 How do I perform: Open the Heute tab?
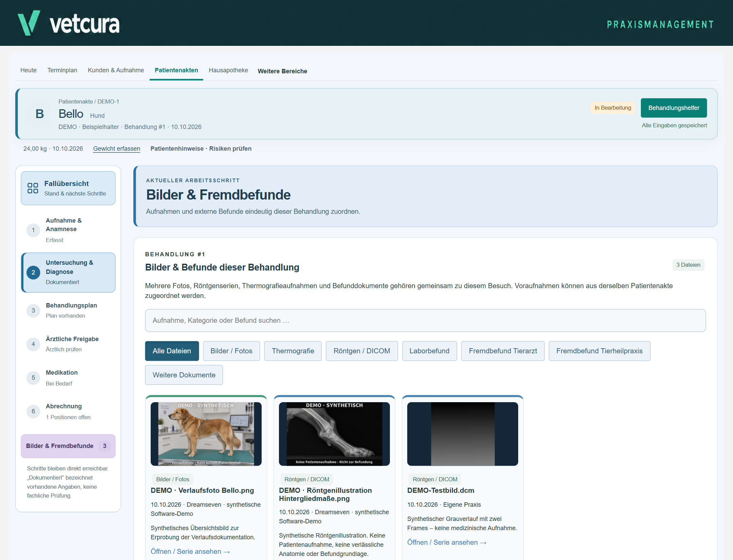tap(29, 70)
